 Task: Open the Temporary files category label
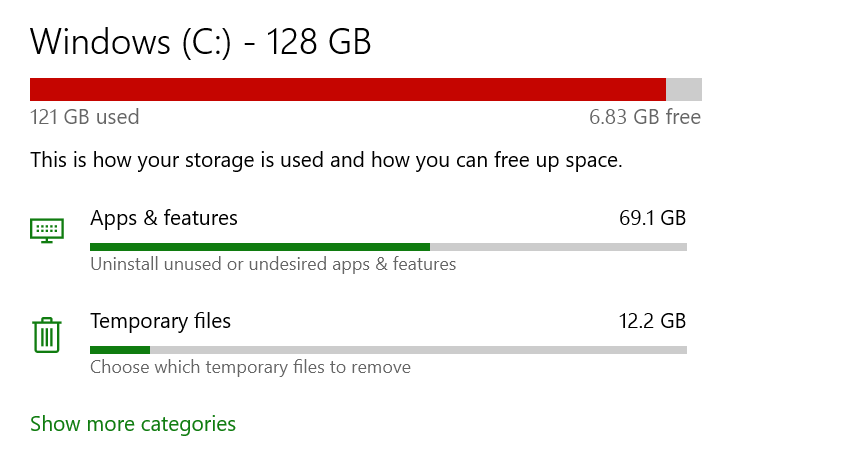tap(160, 321)
